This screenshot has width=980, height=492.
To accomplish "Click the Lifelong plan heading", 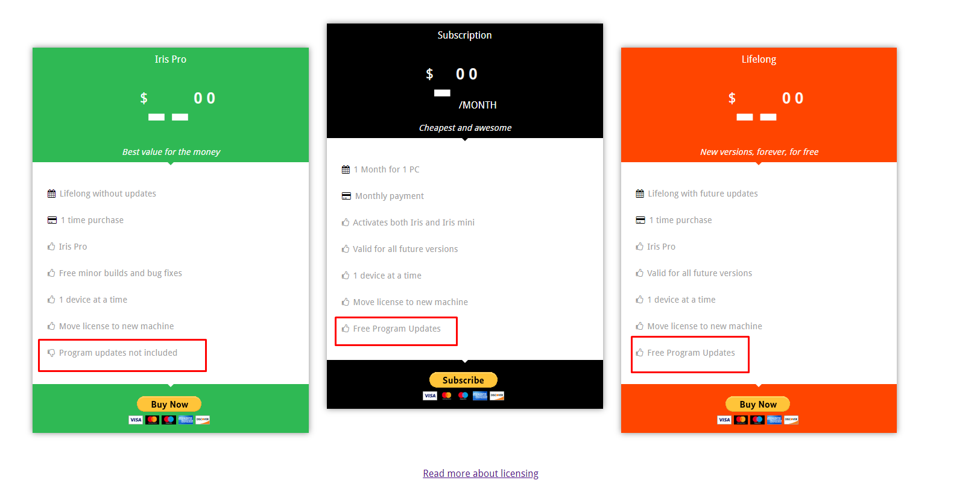I will click(x=759, y=59).
